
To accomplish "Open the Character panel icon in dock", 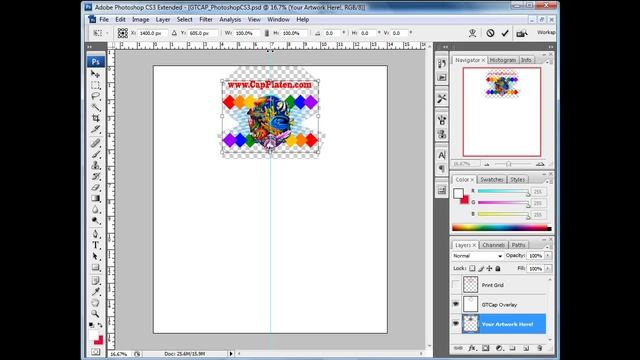I will (x=442, y=155).
